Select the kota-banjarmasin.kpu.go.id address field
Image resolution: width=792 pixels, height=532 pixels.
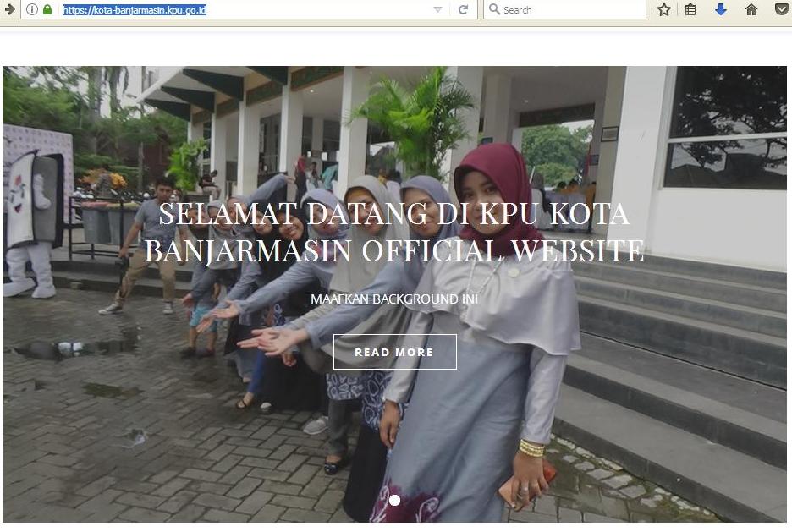(247, 9)
